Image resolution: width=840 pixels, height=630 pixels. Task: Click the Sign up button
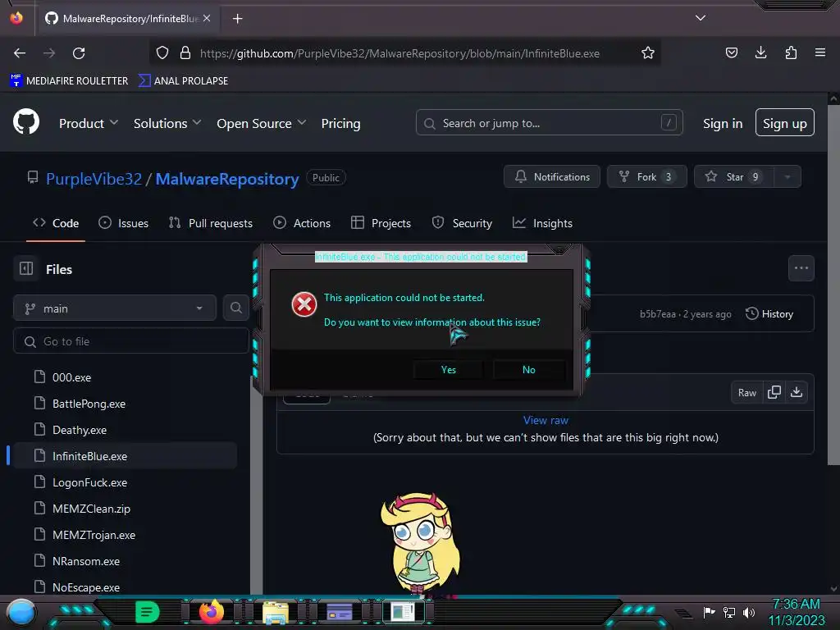click(x=785, y=123)
